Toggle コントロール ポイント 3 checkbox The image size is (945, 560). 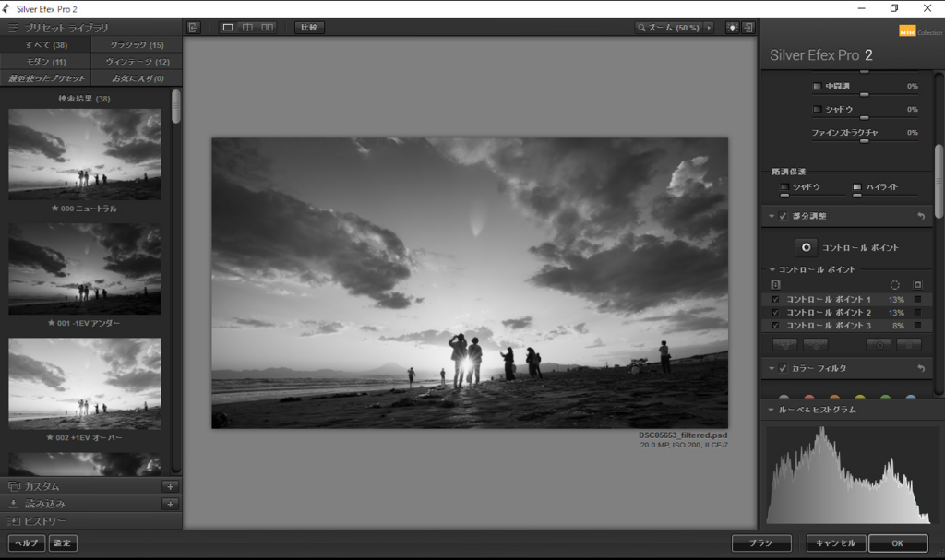[775, 326]
